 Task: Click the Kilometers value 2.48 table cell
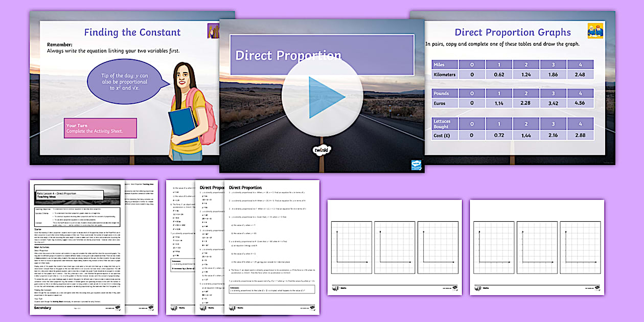pos(581,74)
